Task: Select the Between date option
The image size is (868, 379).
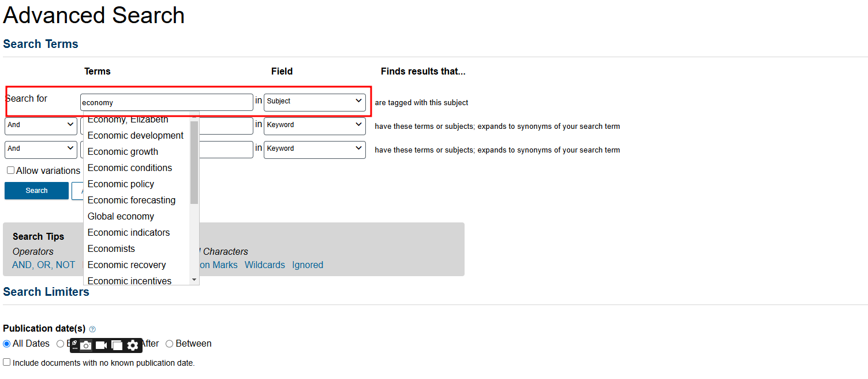Action: pos(170,344)
